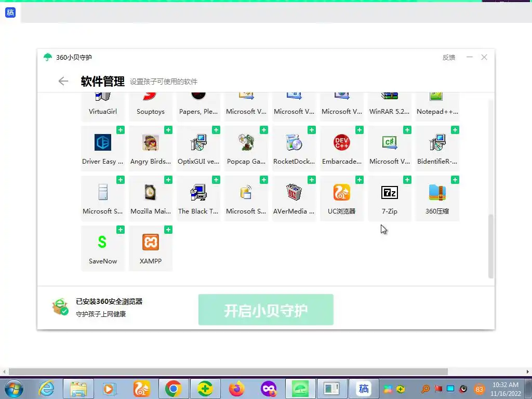The image size is (532, 399).
Task: Select the SaveNow app icon
Action: (103, 242)
